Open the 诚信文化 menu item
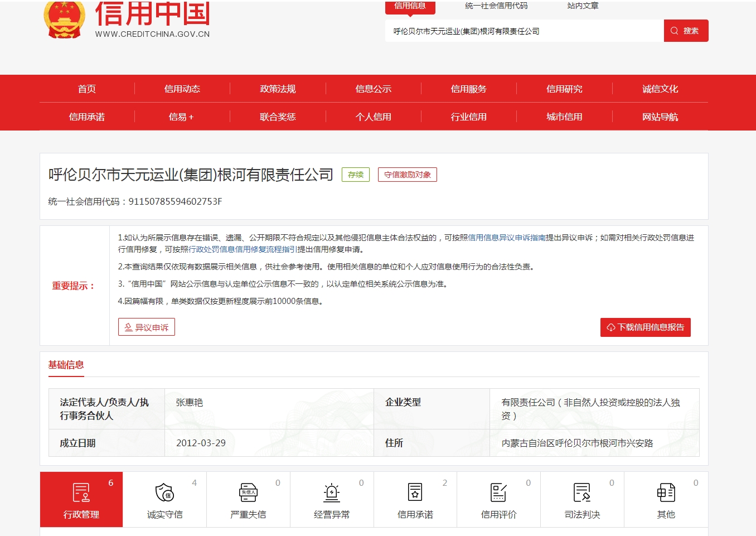The height and width of the screenshot is (536, 756). coord(660,89)
